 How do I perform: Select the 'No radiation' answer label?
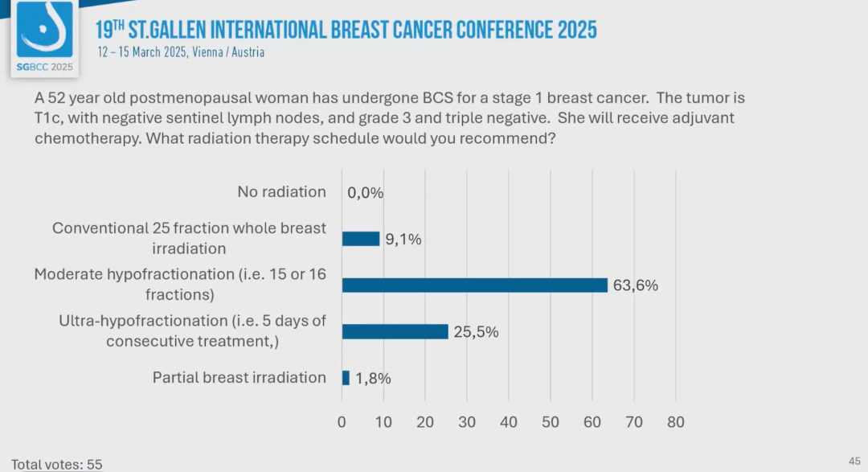click(281, 192)
